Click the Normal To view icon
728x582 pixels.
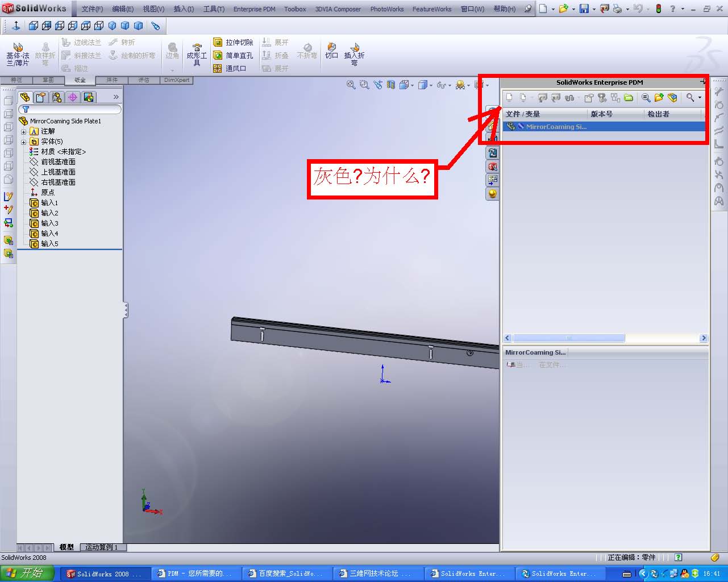tap(16, 26)
